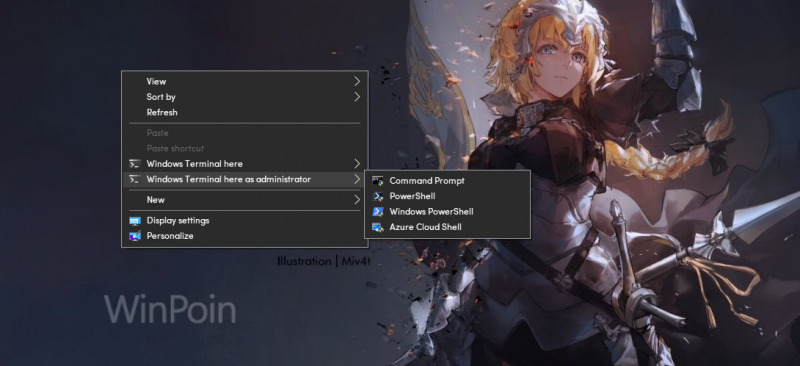Open Azure Cloud Shell from the submenu
The image size is (800, 366).
point(447,227)
